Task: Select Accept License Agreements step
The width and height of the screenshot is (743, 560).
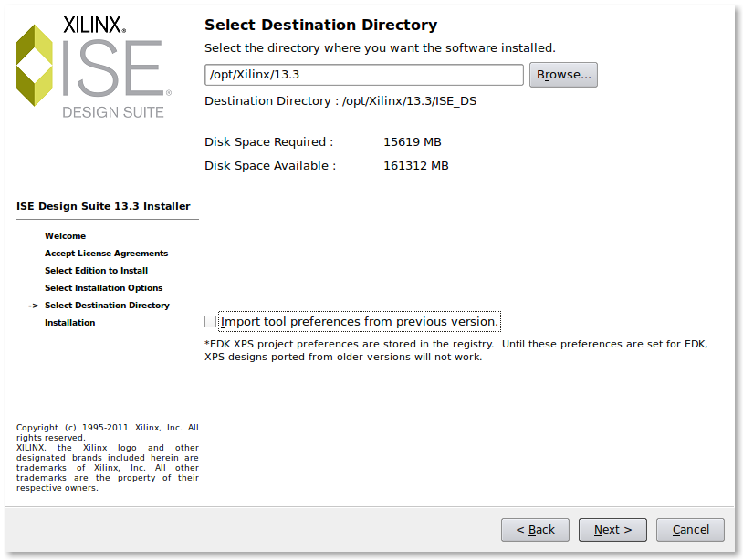Action: 106,254
